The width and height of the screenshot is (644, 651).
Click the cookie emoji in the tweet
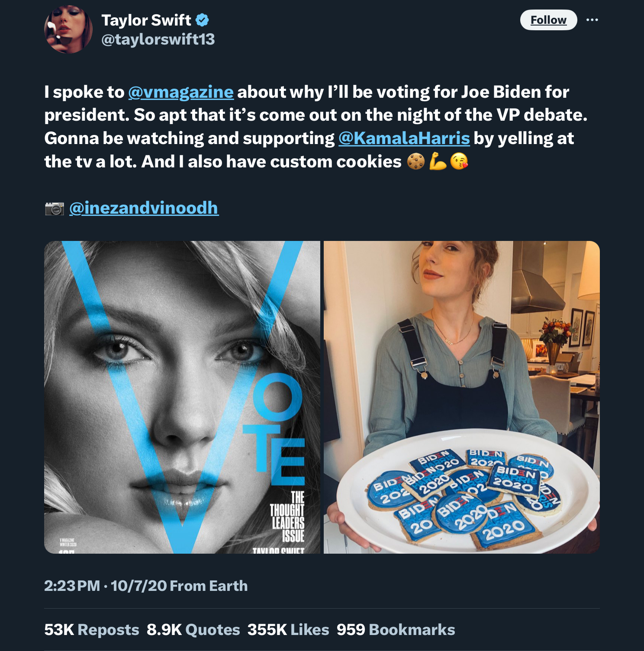click(415, 162)
